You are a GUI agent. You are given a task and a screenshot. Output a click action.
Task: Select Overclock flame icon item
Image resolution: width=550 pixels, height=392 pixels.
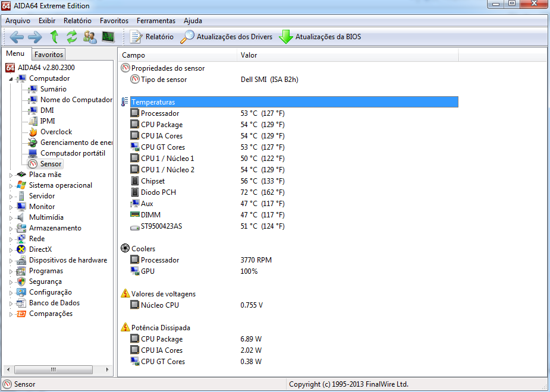click(33, 132)
